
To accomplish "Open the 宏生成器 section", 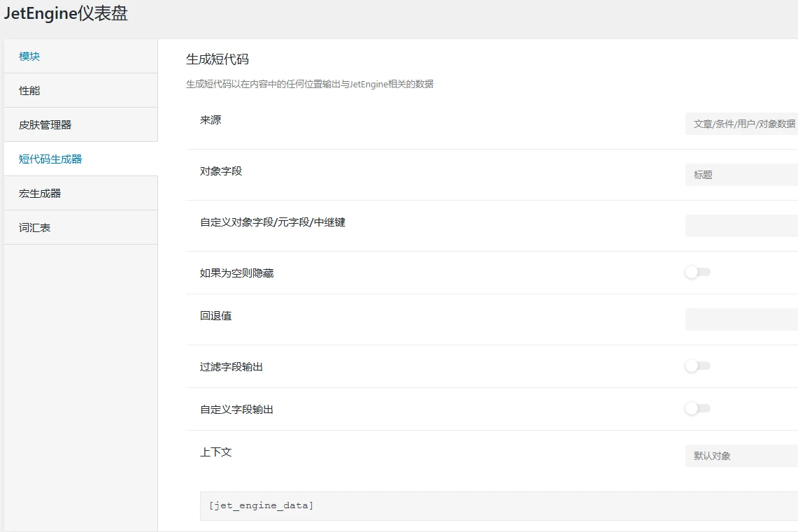I will tap(37, 193).
